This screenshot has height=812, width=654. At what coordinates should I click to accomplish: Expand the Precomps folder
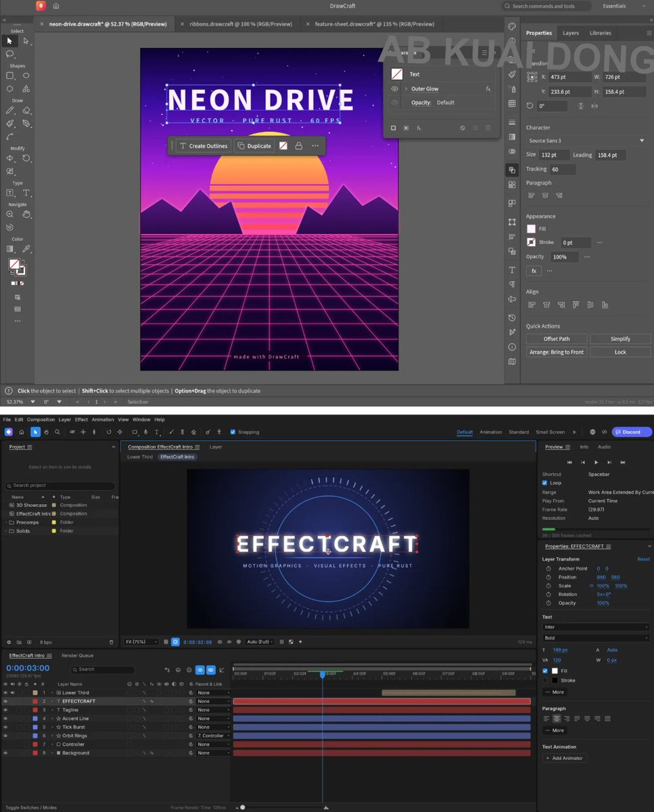(x=6, y=522)
